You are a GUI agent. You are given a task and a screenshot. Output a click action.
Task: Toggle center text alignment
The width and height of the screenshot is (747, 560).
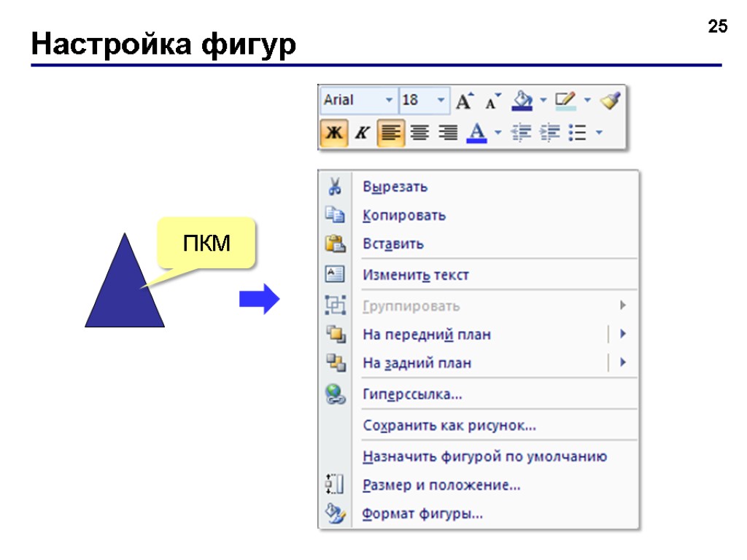pyautogui.click(x=419, y=133)
